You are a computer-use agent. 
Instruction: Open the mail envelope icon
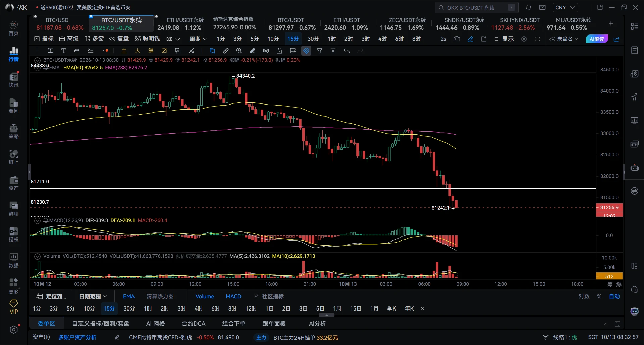point(542,7)
